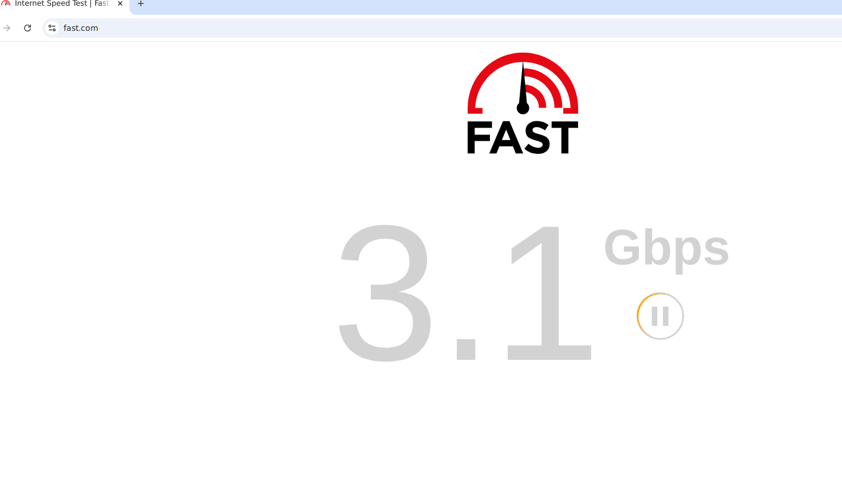Image resolution: width=842 pixels, height=504 pixels.
Task: Click the red arcs of the logo
Action: point(523,82)
